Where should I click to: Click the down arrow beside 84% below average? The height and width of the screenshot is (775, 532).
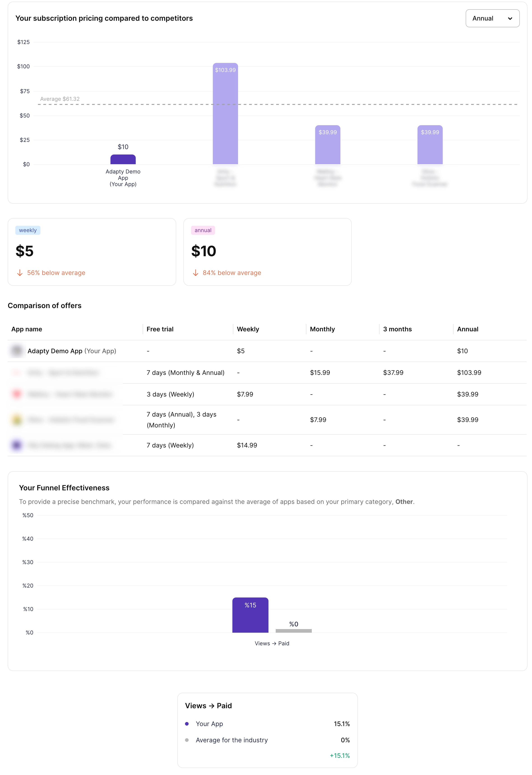point(195,273)
